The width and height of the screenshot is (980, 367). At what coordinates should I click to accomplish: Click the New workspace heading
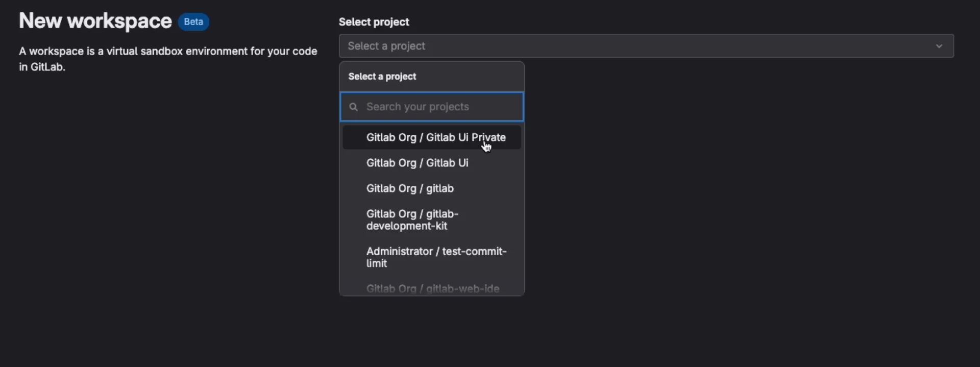95,21
